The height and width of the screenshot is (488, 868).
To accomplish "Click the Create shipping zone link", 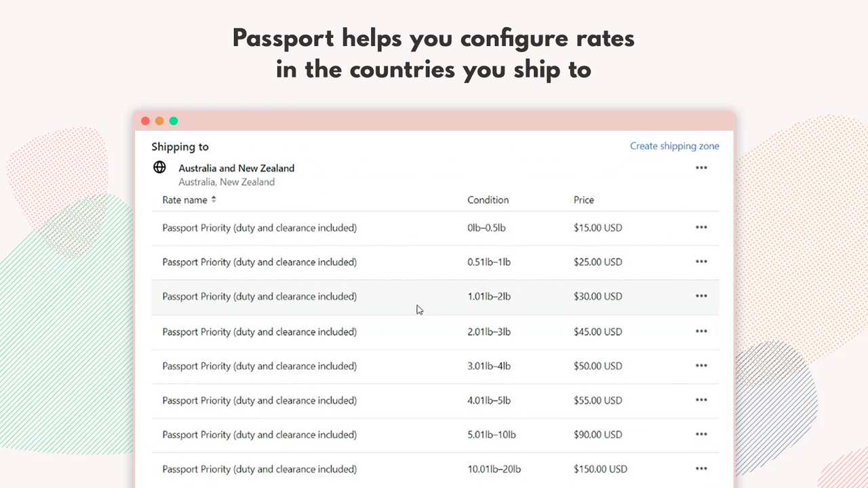I will tap(674, 146).
